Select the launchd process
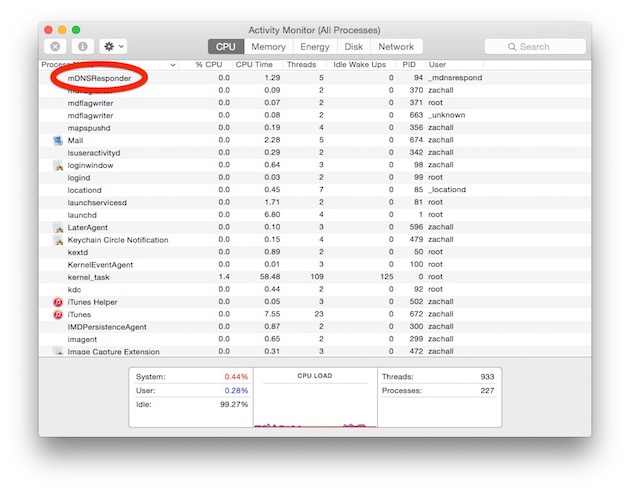This screenshot has height=492, width=630. [82, 215]
